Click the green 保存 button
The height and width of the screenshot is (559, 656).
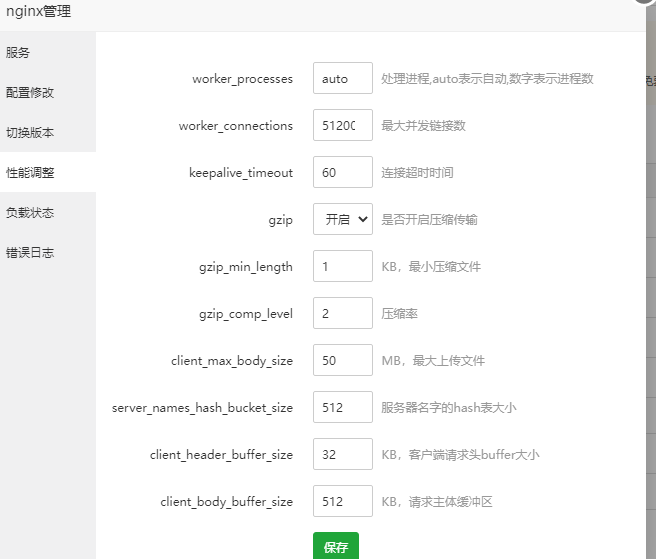coord(336,546)
